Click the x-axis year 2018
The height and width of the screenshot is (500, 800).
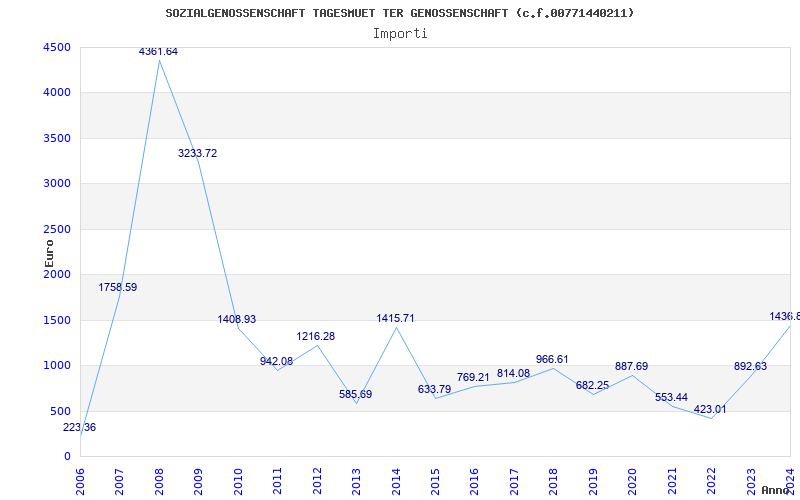click(x=554, y=481)
